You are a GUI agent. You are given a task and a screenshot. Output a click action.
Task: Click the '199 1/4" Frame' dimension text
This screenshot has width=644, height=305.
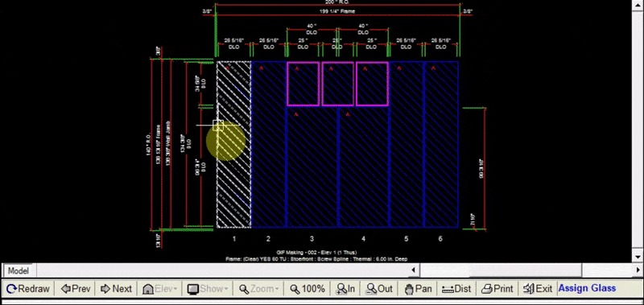pos(337,11)
